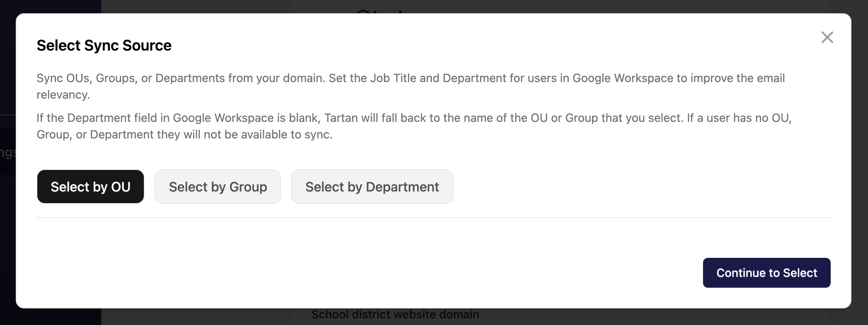
Task: Close the Select Sync Source dialog
Action: [827, 37]
